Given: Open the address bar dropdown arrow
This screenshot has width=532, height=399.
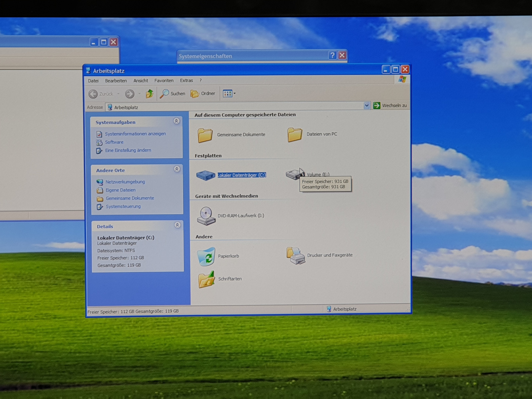Looking at the screenshot, I should [366, 106].
